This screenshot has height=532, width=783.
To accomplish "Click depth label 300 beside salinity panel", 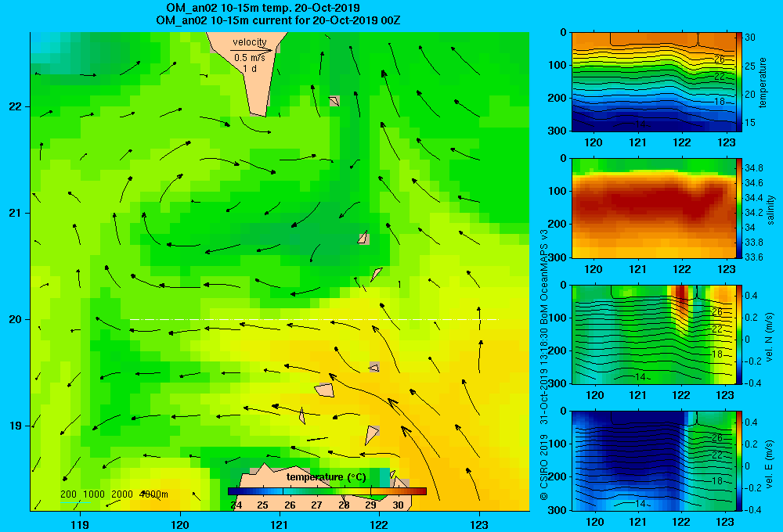I will tap(557, 257).
